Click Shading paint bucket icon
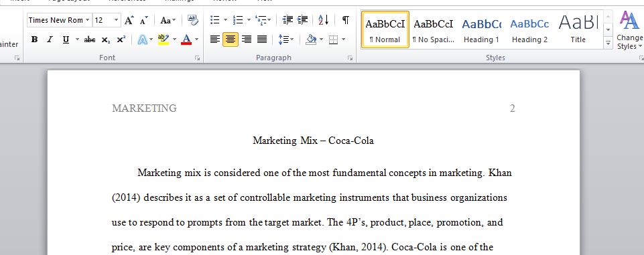The height and width of the screenshot is (255, 644). [312, 39]
